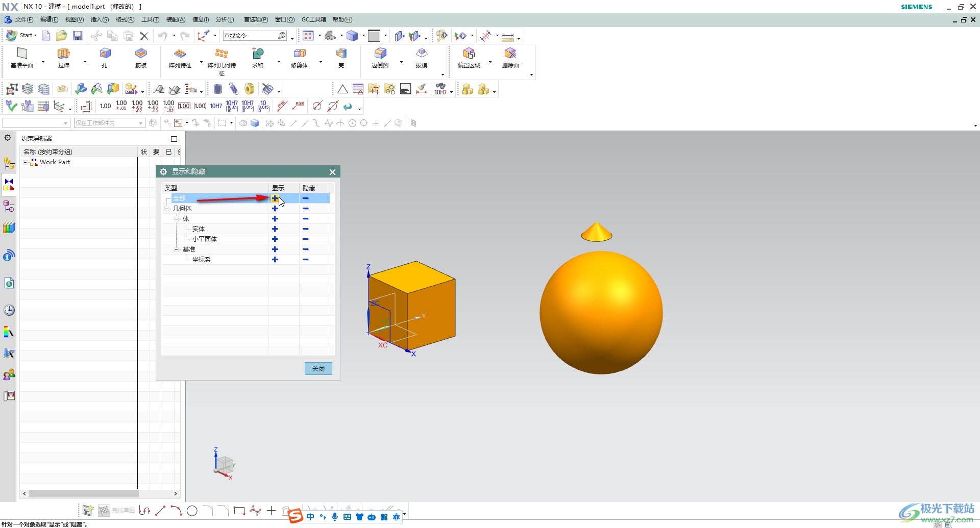Hide all 几何体 with minus button
This screenshot has height=528, width=980.
click(305, 209)
